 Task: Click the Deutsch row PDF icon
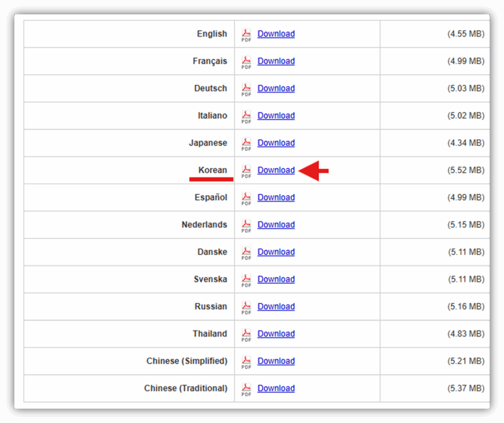pyautogui.click(x=247, y=89)
